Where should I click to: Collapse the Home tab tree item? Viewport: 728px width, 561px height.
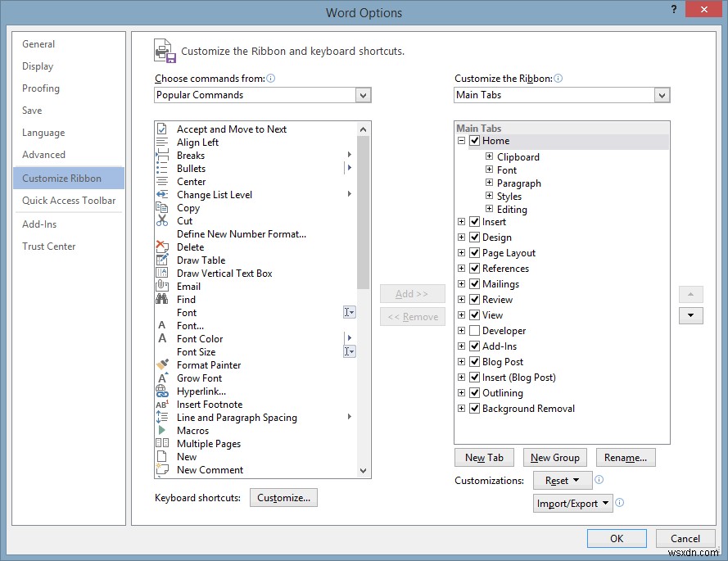(x=462, y=140)
